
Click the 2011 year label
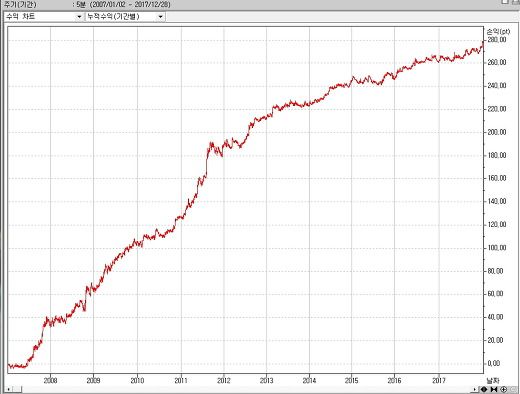pyautogui.click(x=181, y=380)
